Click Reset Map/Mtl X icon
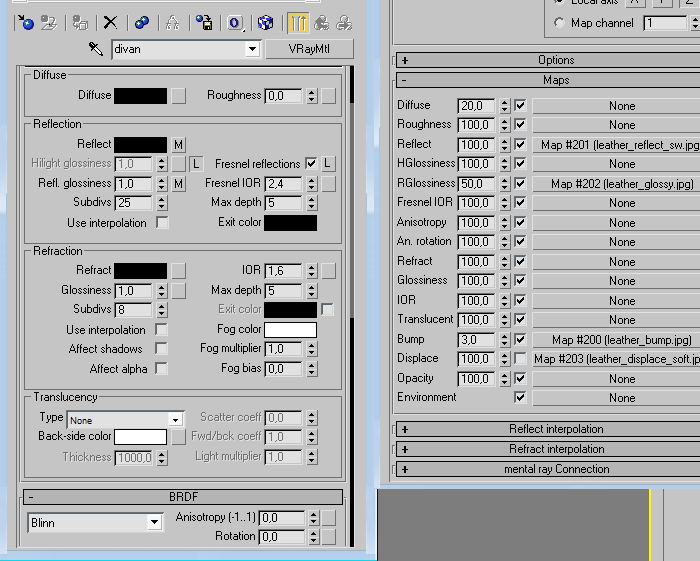Screen dimensions: 700x561 coord(111,22)
